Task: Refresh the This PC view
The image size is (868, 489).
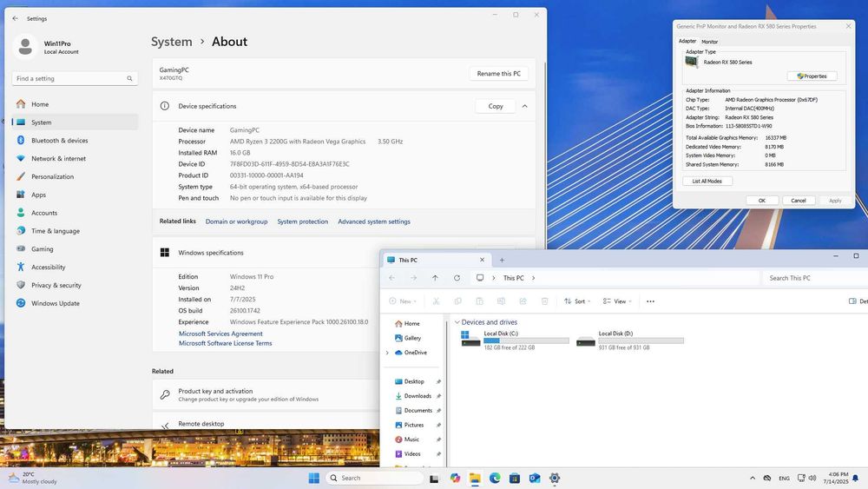Action: tap(457, 278)
